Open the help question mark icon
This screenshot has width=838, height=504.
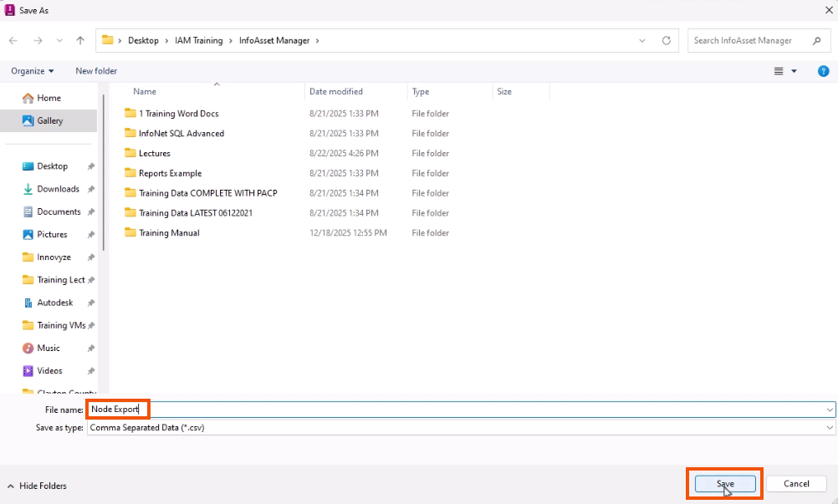[824, 71]
